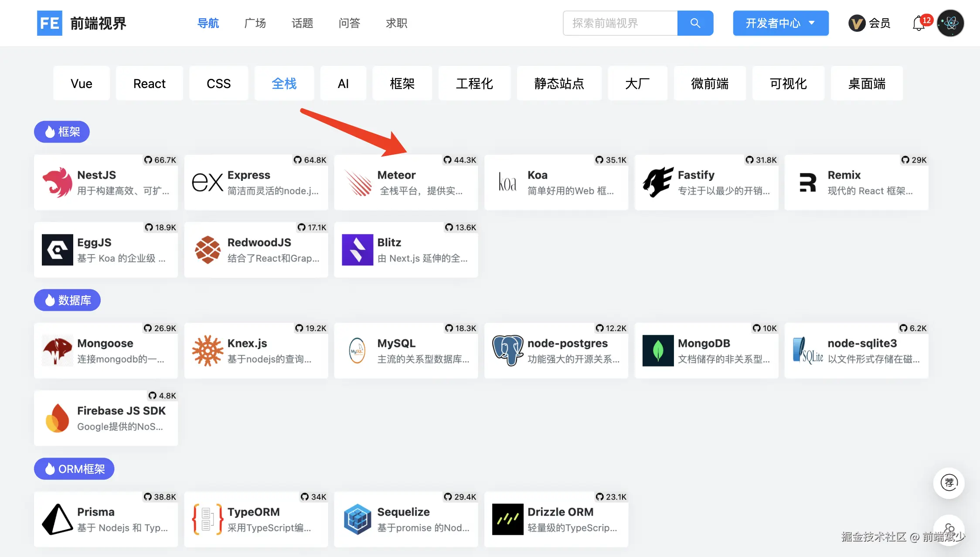Click the NestJS red cat logo
The height and width of the screenshot is (557, 980).
pyautogui.click(x=57, y=182)
